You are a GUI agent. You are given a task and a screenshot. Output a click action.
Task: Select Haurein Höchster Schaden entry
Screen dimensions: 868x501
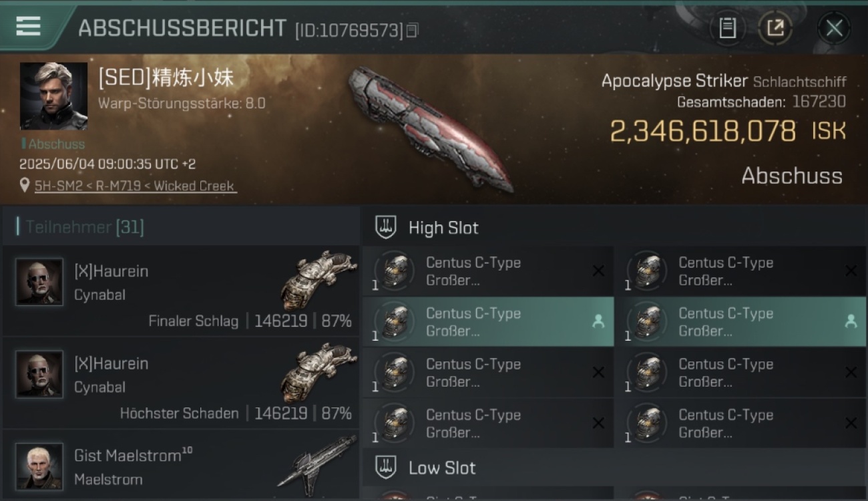181,383
